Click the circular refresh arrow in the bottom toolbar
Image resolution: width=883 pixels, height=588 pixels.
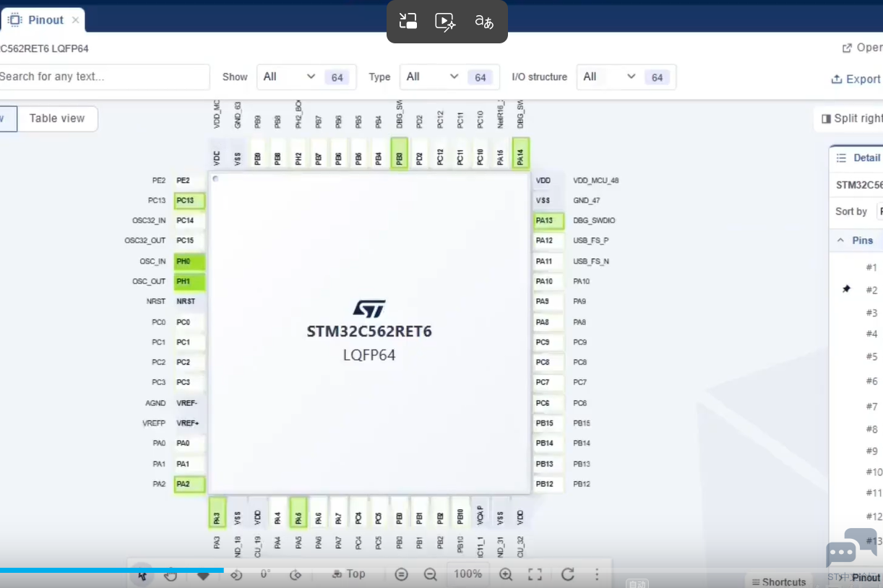pyautogui.click(x=568, y=574)
